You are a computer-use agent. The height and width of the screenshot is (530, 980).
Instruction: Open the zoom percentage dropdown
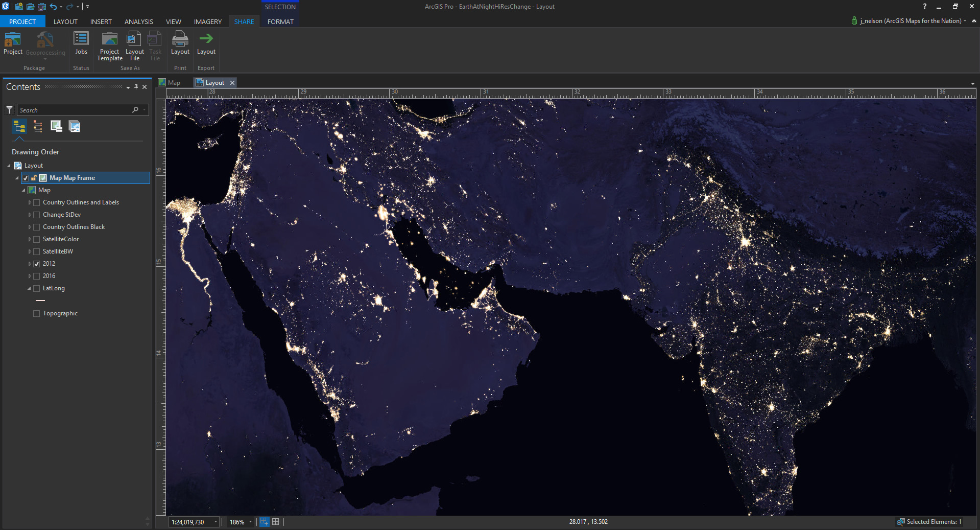click(x=250, y=522)
